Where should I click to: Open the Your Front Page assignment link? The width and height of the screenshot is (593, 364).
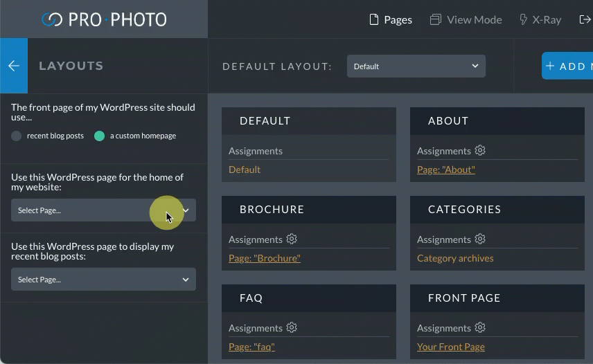coord(451,347)
